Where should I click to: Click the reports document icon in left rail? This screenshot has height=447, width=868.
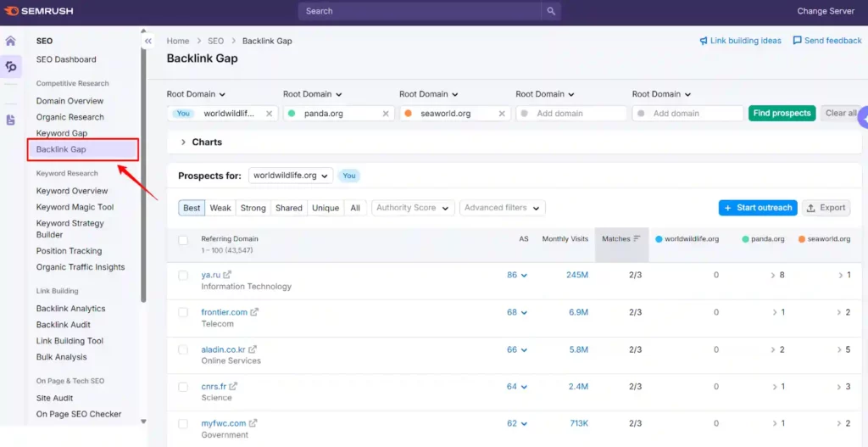click(11, 120)
